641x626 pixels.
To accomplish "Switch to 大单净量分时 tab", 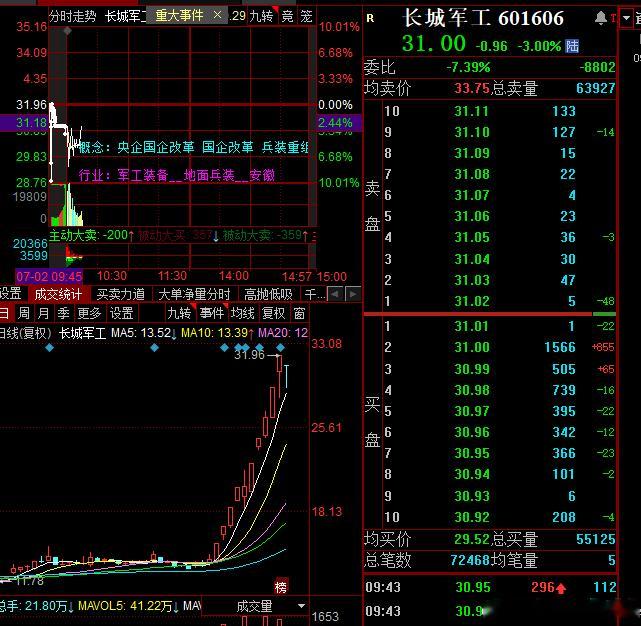I will tap(194, 294).
